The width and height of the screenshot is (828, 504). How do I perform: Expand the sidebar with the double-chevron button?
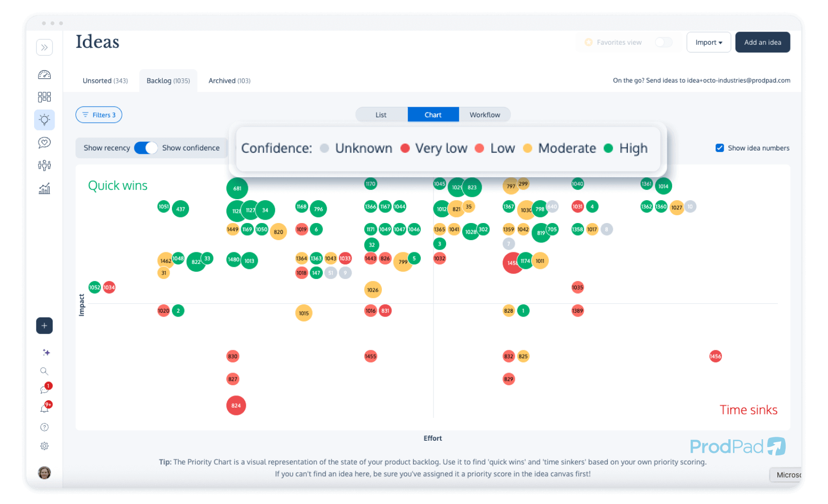44,47
